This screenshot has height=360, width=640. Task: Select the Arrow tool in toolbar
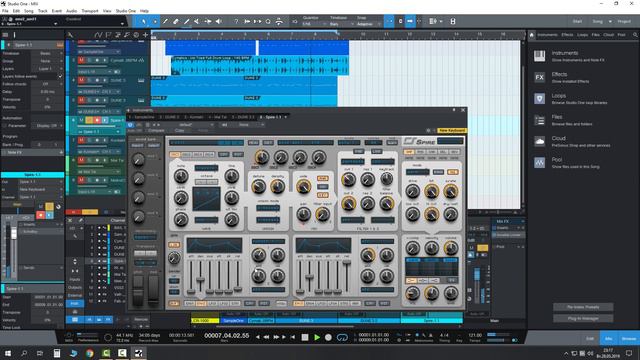(144, 21)
